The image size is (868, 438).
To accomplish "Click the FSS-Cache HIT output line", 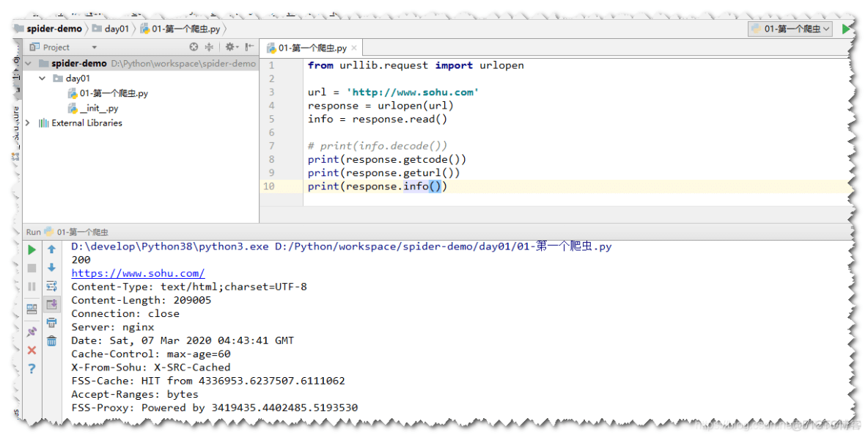I will [208, 381].
